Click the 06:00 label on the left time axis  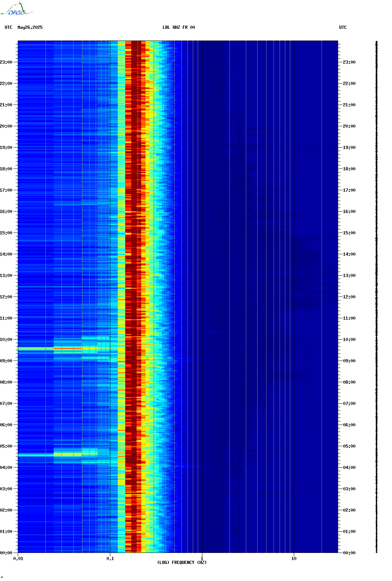(x=6, y=425)
